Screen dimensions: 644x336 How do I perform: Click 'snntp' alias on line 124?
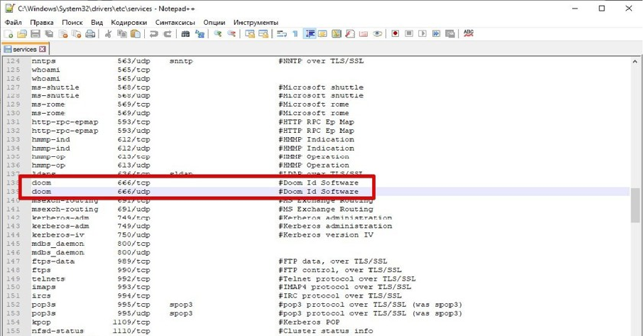pos(181,61)
